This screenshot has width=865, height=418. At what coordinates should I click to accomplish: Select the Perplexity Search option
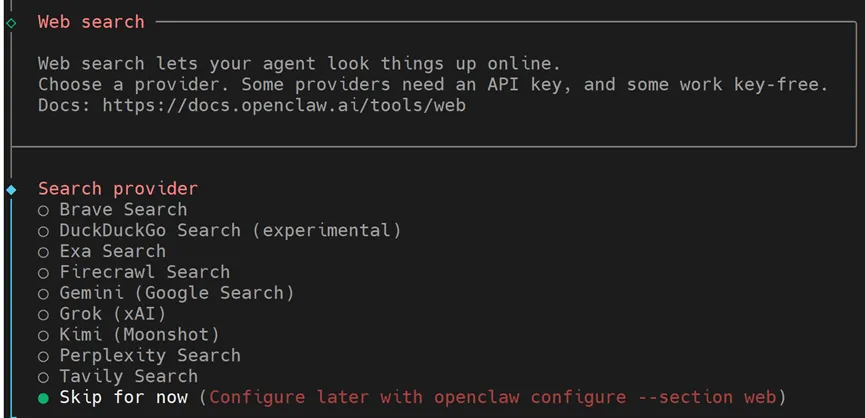(149, 356)
